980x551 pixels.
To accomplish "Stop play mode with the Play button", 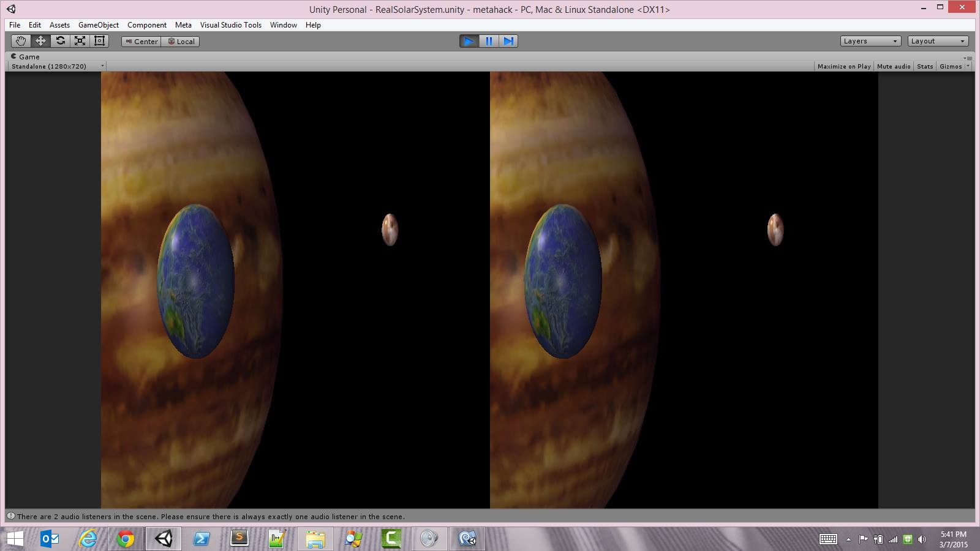I will [x=469, y=41].
